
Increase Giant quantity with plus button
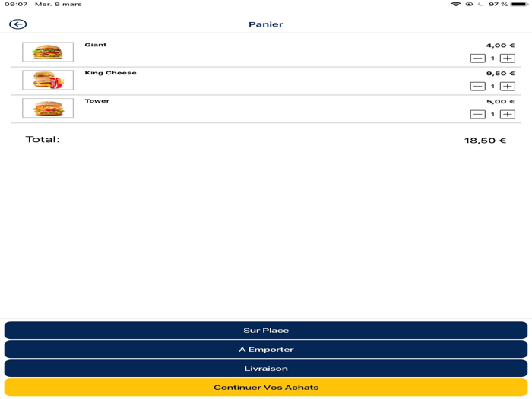[508, 59]
